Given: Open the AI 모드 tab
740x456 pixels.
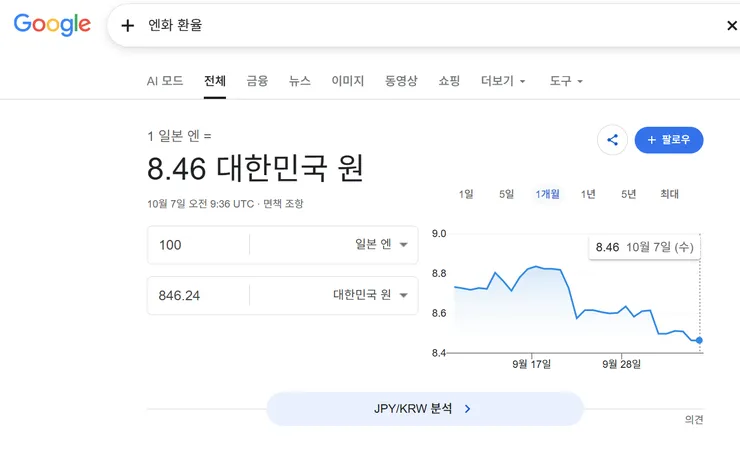Looking at the screenshot, I should [165, 81].
